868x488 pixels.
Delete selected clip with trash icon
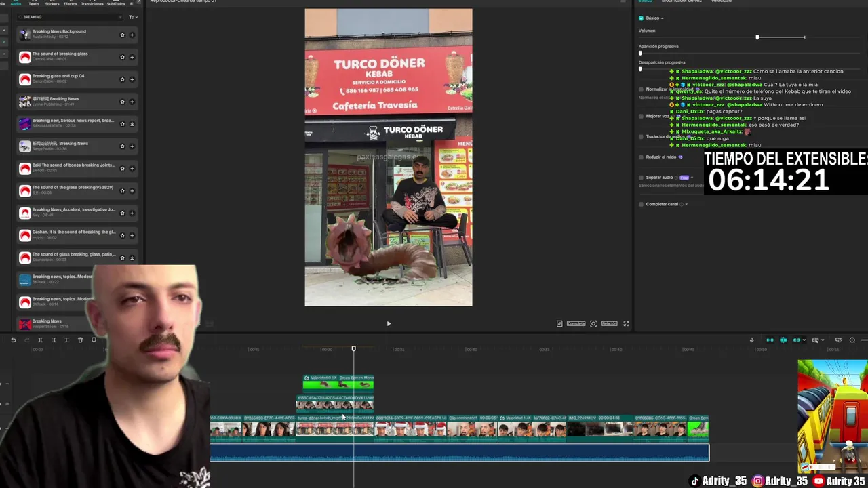point(80,340)
